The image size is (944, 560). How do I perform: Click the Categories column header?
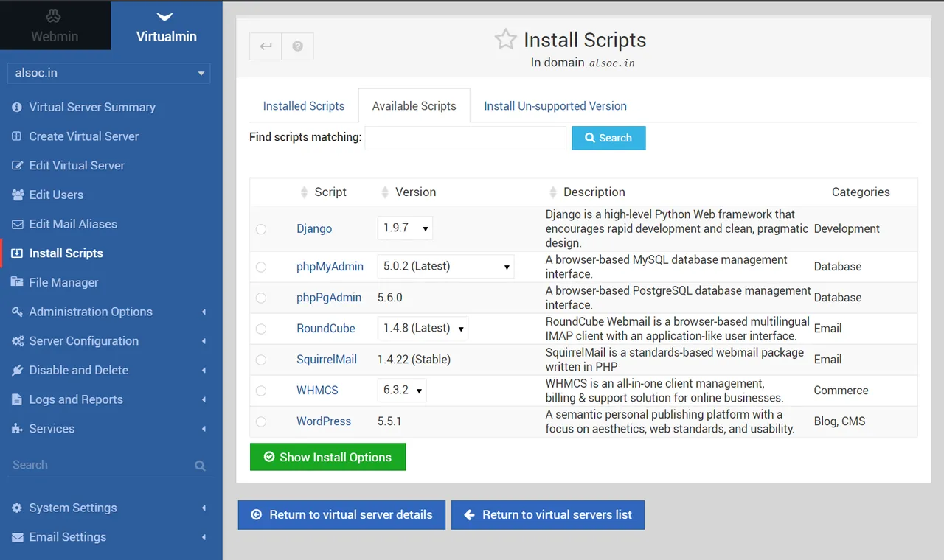861,192
